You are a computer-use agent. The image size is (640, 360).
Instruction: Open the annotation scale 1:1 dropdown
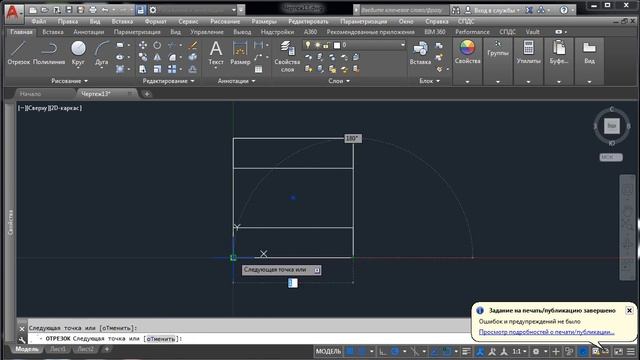[x=519, y=351]
